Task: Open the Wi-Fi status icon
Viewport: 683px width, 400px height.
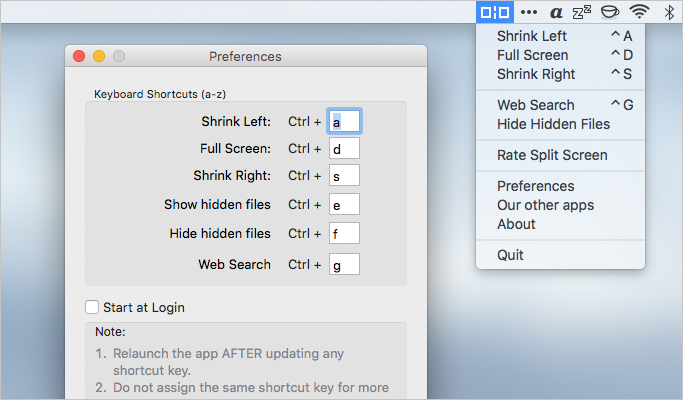Action: [x=639, y=12]
